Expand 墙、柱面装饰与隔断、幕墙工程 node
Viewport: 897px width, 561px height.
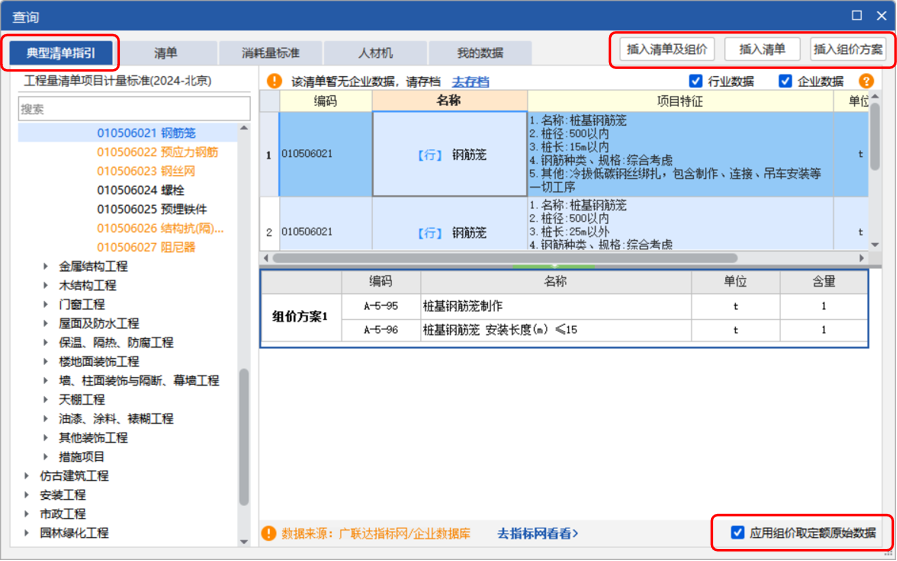pos(46,380)
